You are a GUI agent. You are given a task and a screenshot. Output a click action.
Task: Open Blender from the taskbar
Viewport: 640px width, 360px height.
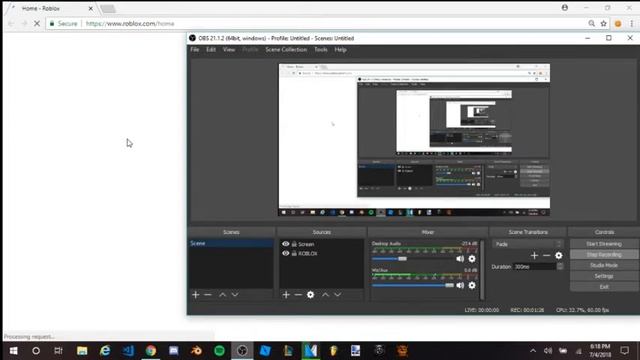point(196,351)
